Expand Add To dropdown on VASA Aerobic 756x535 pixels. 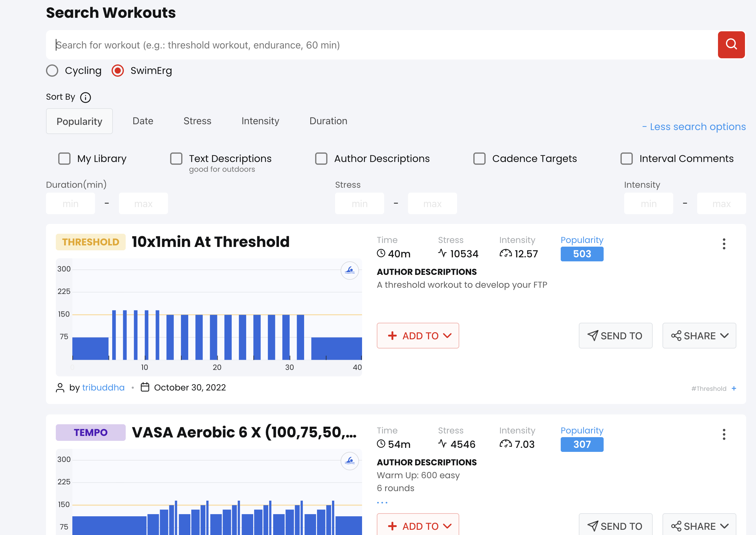click(x=418, y=526)
